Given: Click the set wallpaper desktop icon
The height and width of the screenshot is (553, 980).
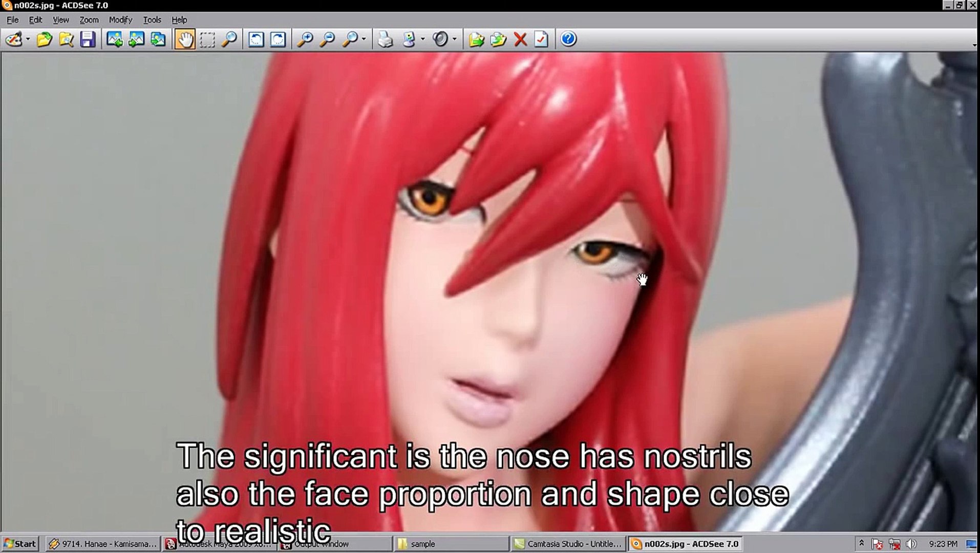Looking at the screenshot, I should click(409, 39).
